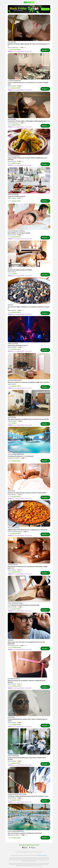This screenshot has width=58, height=868.
Task: Click the green button on Black Friday banner
Action: pos(45,9)
